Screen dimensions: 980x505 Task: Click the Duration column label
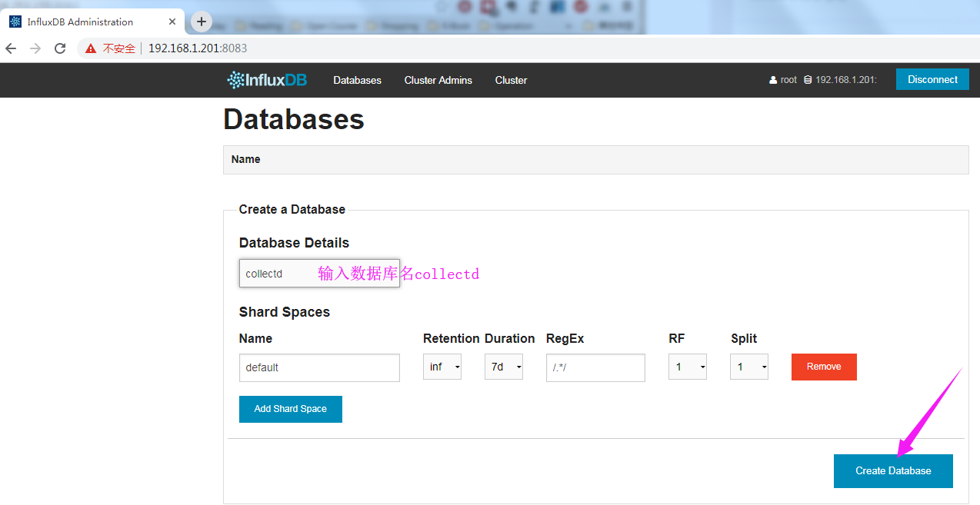click(x=509, y=338)
